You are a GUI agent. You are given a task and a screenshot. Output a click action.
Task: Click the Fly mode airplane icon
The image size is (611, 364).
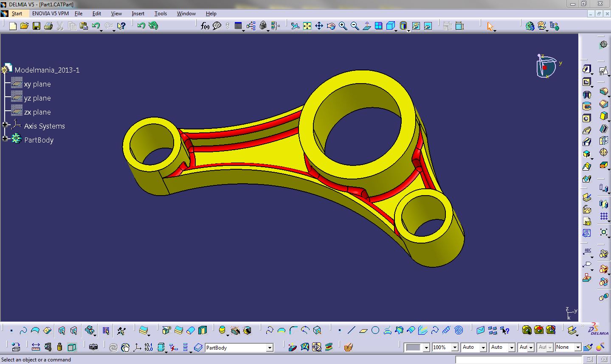295,26
